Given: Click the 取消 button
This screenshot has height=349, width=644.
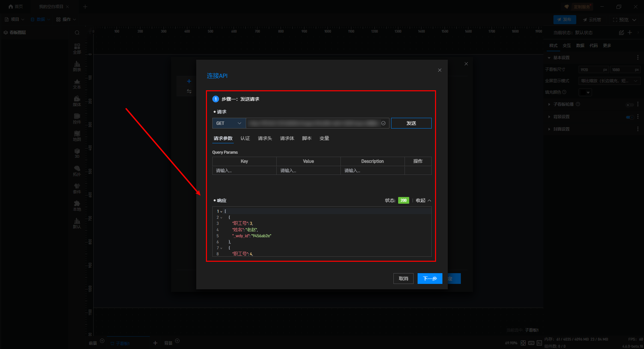Looking at the screenshot, I should pos(403,279).
